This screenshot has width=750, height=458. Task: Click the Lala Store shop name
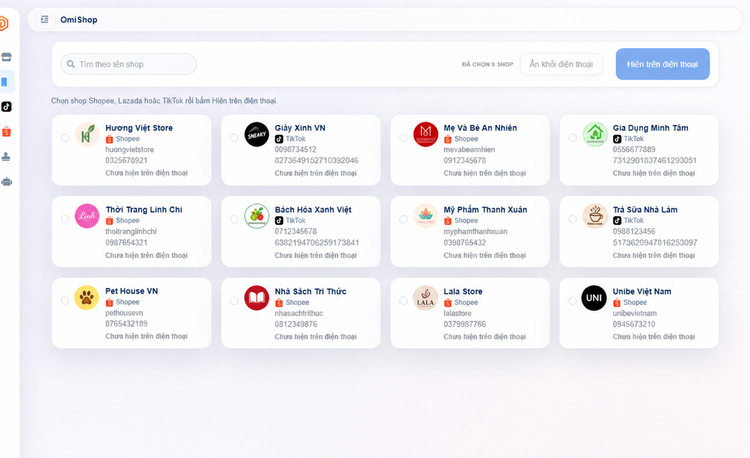click(x=463, y=291)
